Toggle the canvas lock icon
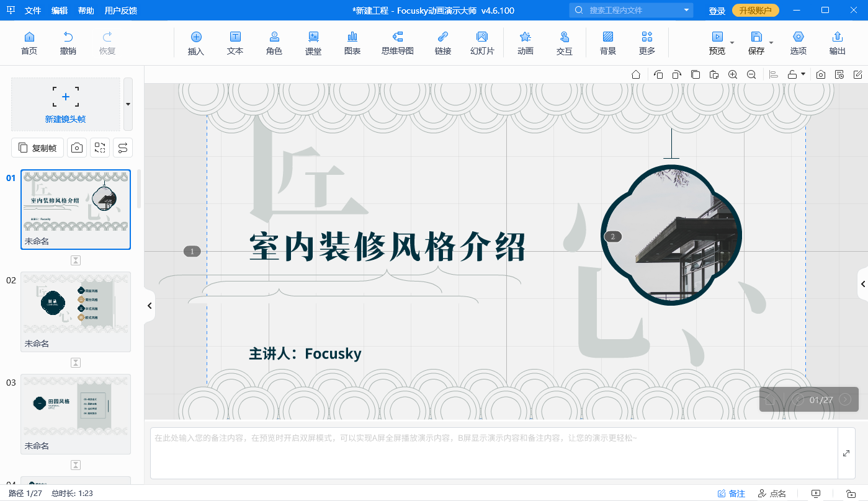Viewport: 868px width, 501px height. [x=792, y=74]
